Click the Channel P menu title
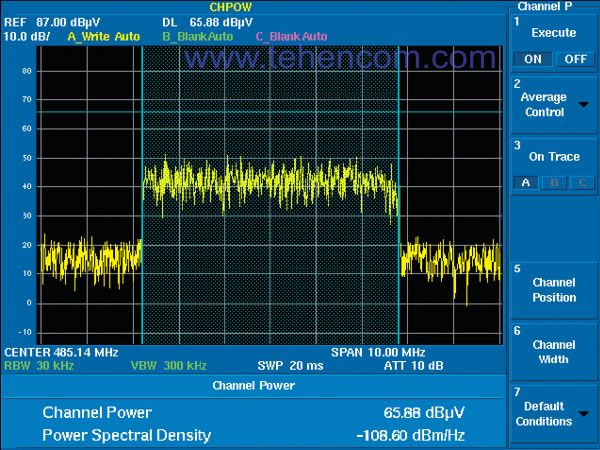600x450 pixels. point(545,6)
